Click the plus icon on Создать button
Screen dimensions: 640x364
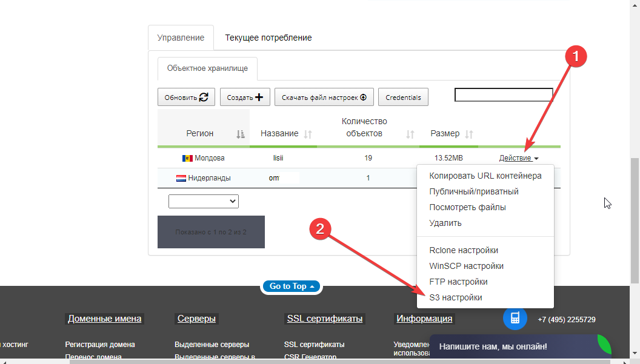pos(259,97)
